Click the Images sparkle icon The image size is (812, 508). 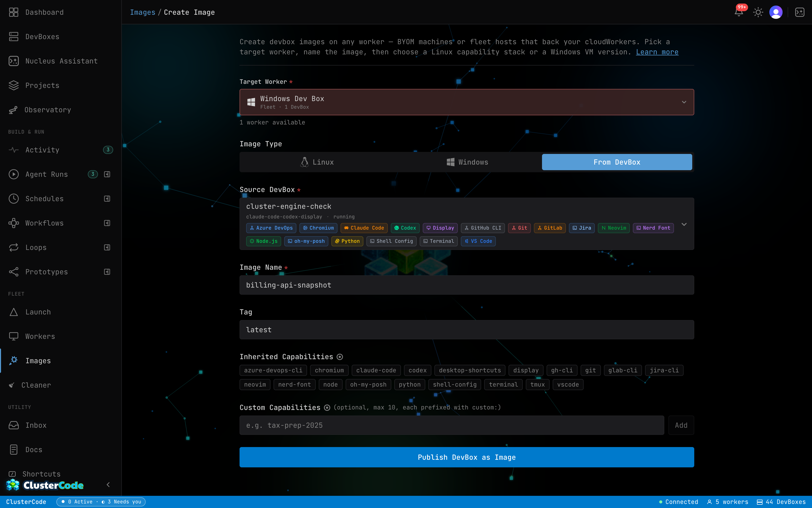13,360
